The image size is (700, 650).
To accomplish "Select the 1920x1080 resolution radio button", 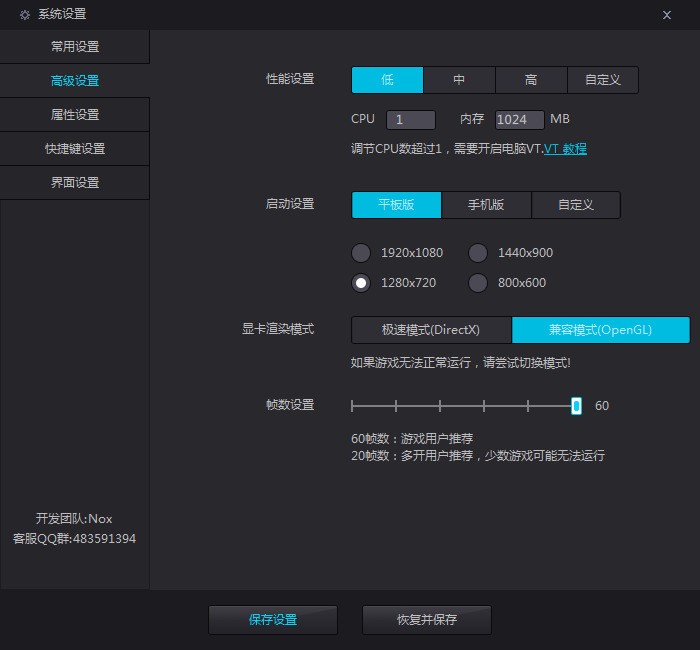I will click(361, 253).
